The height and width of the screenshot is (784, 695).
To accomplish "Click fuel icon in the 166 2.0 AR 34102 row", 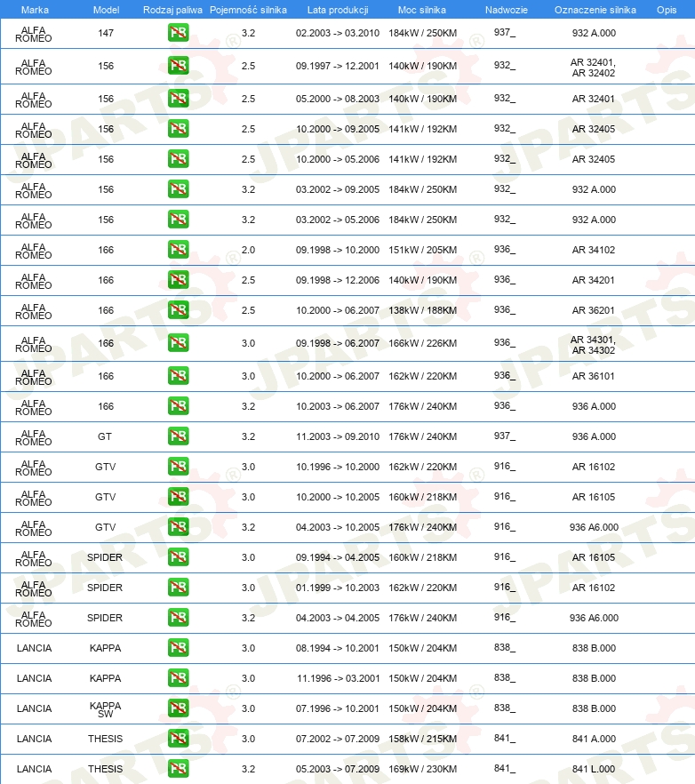I will [x=179, y=250].
